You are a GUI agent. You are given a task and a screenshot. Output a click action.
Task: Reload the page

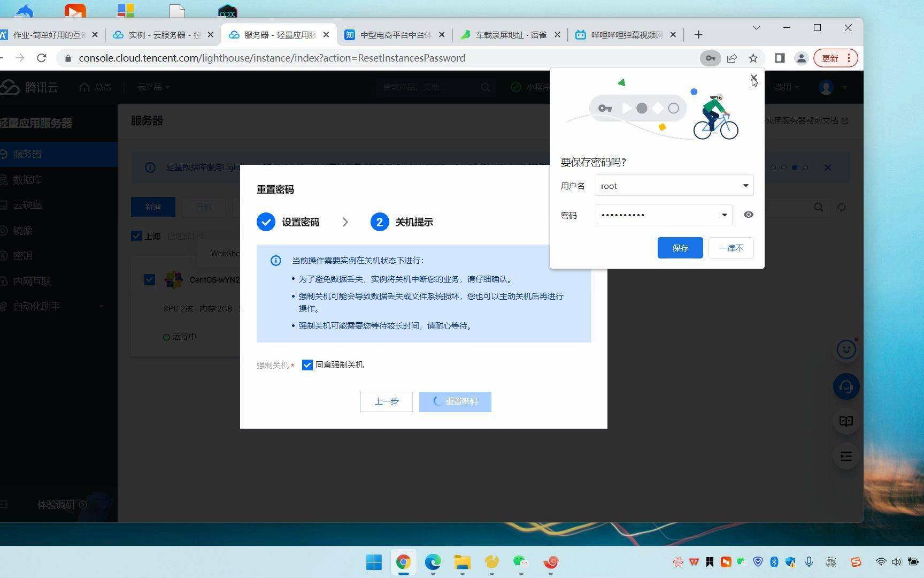(x=42, y=58)
